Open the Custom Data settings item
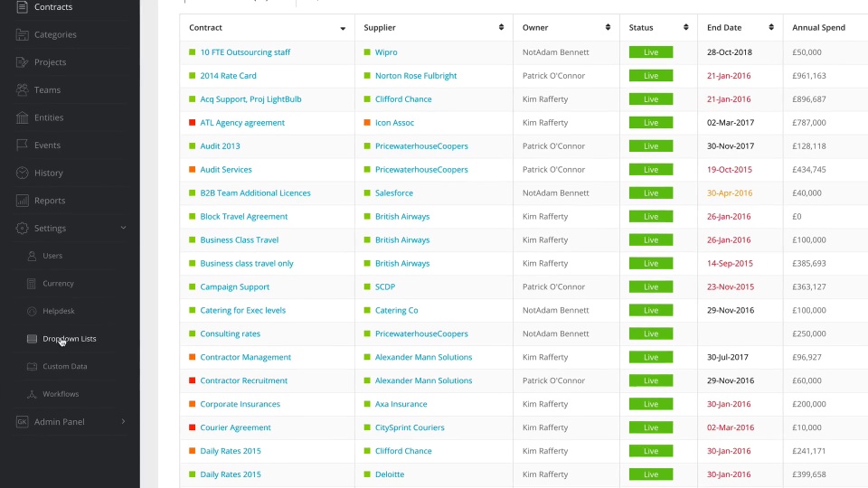 tap(64, 367)
